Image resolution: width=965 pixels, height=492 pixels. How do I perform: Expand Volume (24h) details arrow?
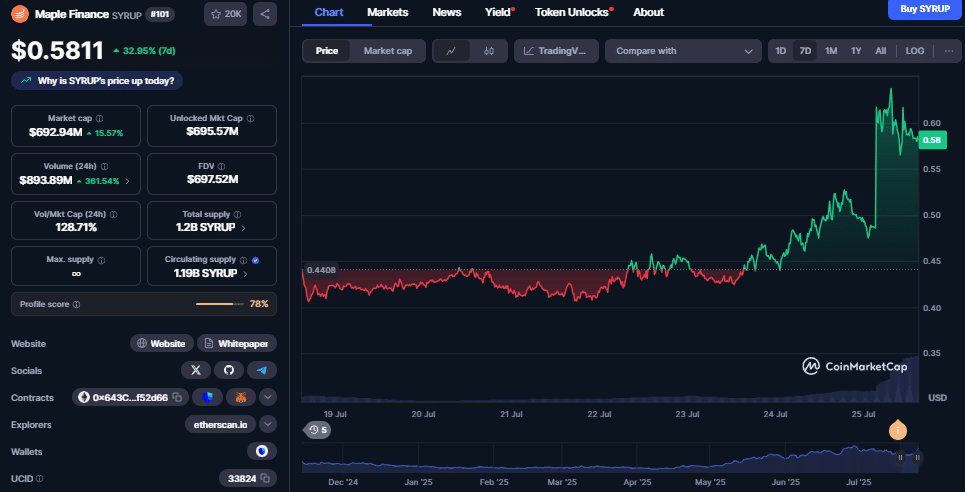coord(127,181)
